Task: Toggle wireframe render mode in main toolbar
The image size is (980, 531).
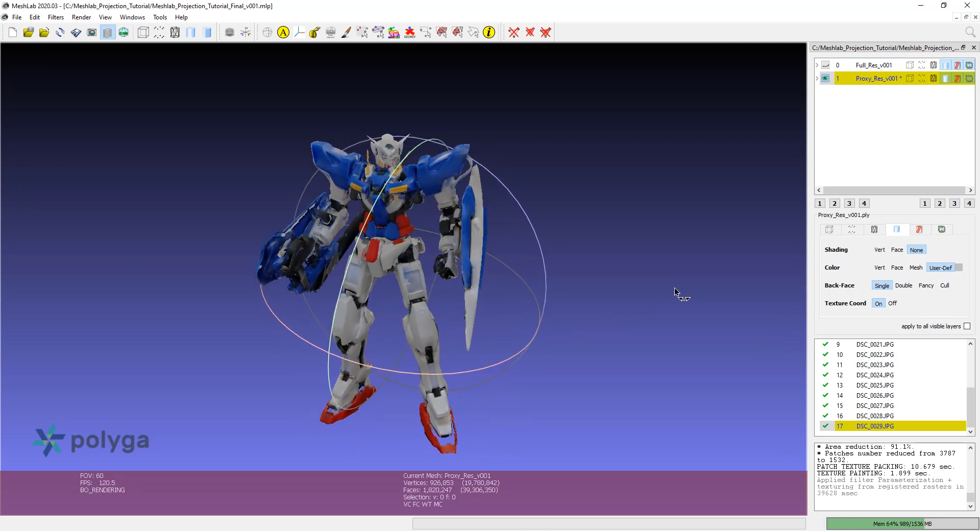Action: click(175, 33)
